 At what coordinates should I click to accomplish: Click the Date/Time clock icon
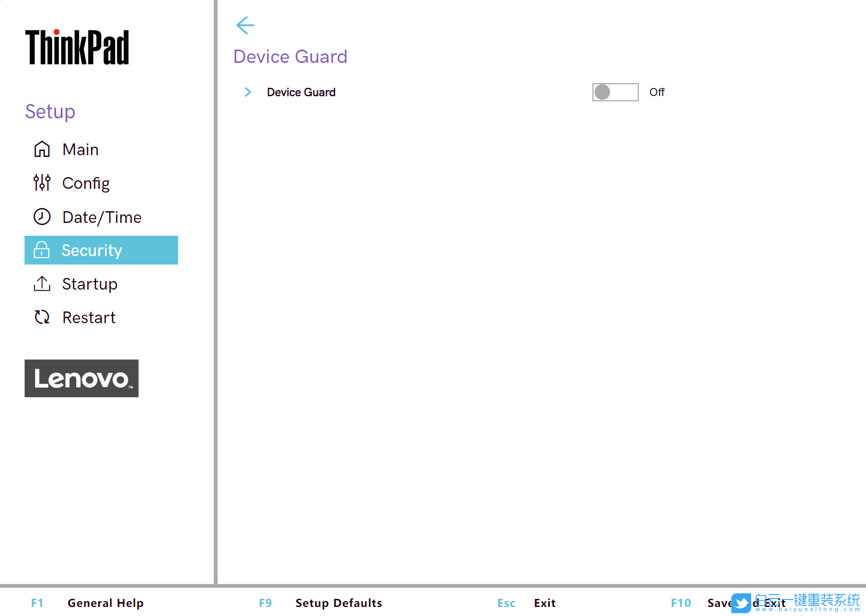(42, 217)
